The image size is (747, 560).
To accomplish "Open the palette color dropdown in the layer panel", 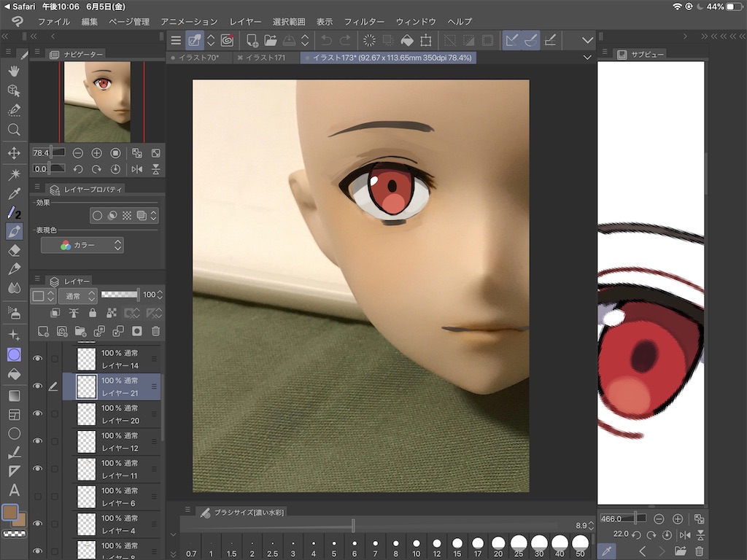I will click(43, 296).
